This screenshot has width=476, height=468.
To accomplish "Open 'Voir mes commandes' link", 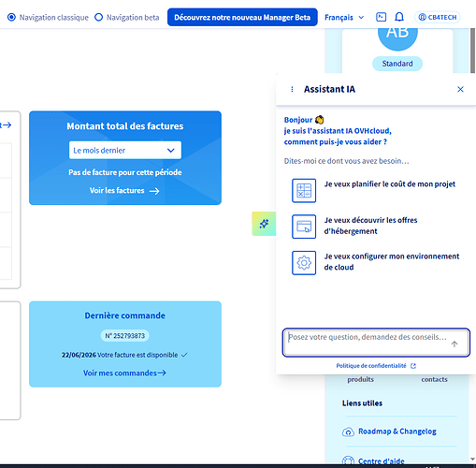I will click(x=124, y=373).
